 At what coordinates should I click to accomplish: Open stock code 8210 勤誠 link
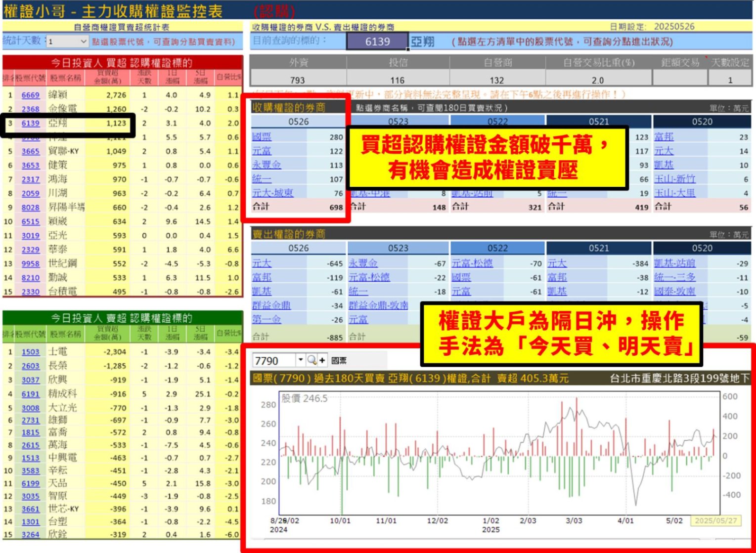click(30, 278)
